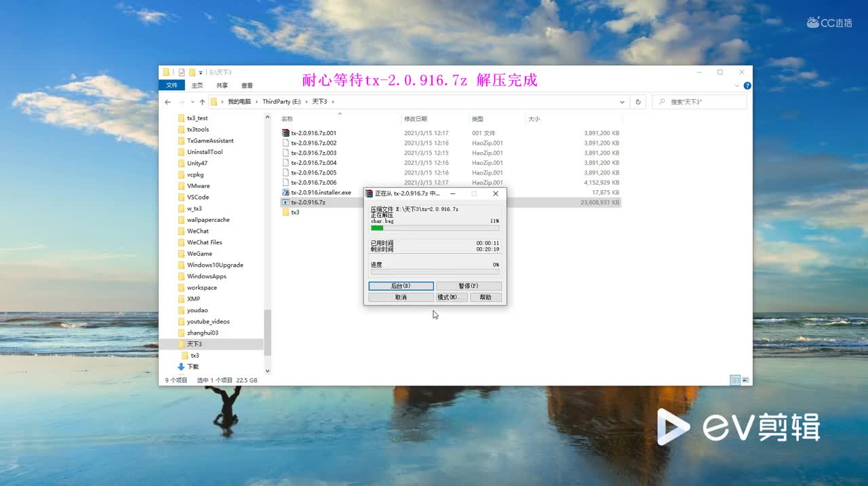Viewport: 868px width, 486px height.
Task: Switch to large icons view layout
Action: click(x=745, y=380)
